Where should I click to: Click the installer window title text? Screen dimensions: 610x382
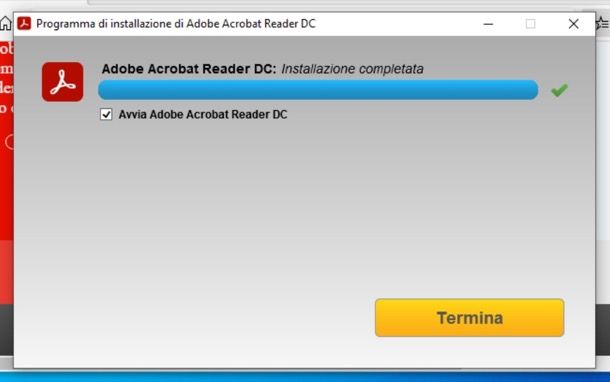176,24
